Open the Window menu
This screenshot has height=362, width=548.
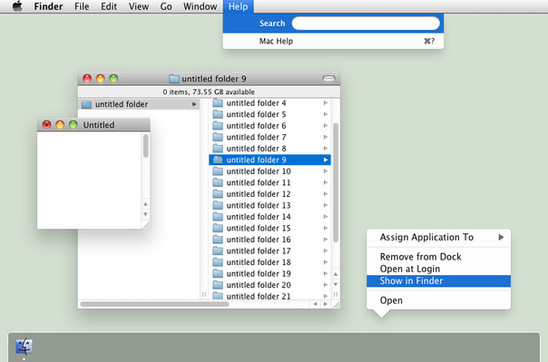pyautogui.click(x=200, y=6)
